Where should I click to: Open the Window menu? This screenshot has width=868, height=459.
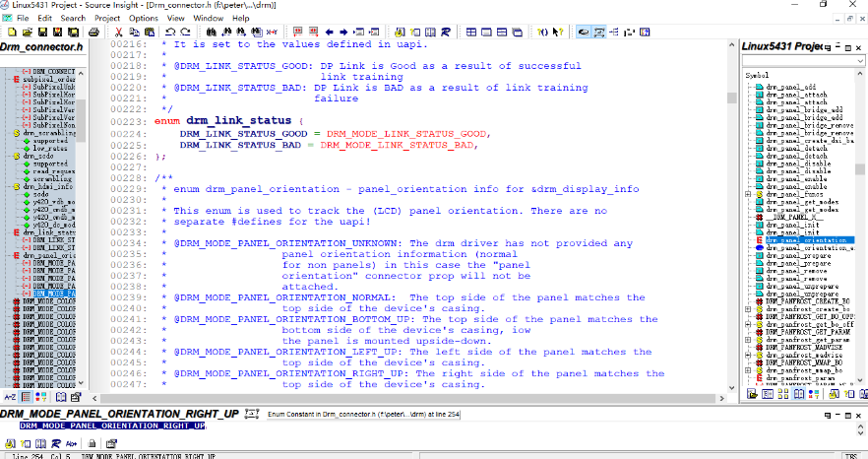click(208, 18)
